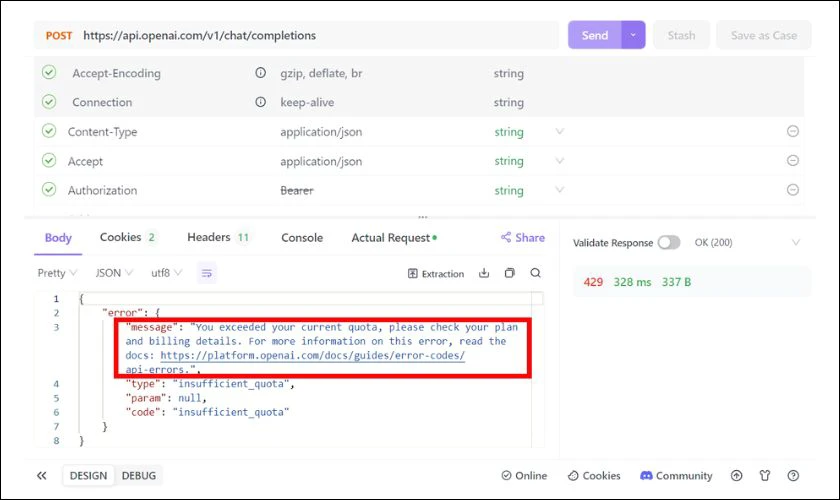Uncheck the Accept header checkbox
The width and height of the screenshot is (840, 500).
pyautogui.click(x=49, y=160)
